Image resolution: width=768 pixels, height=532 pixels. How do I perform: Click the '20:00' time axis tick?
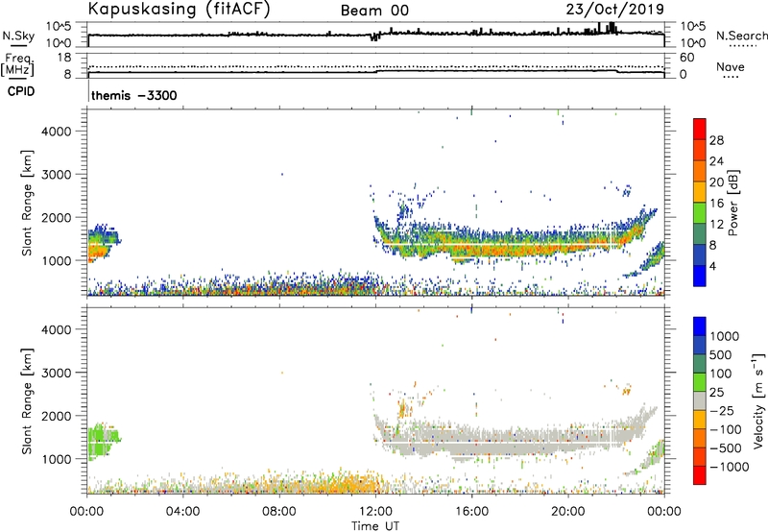pyautogui.click(x=568, y=512)
